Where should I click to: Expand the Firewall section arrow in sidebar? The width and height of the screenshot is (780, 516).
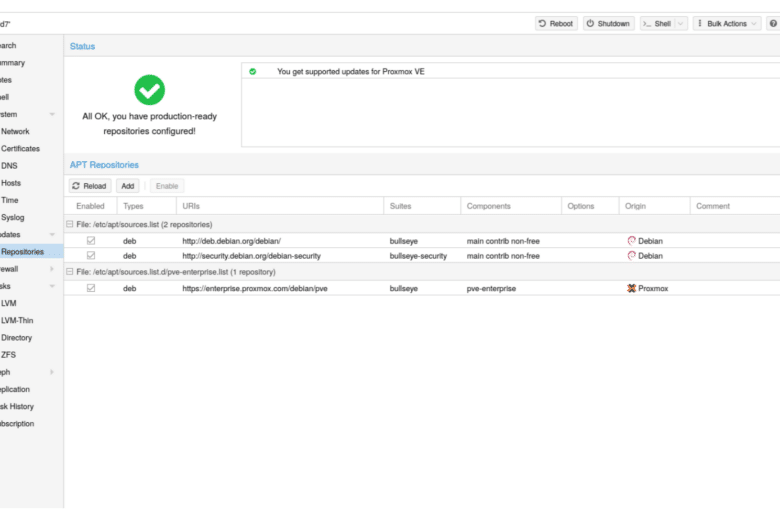coord(52,269)
